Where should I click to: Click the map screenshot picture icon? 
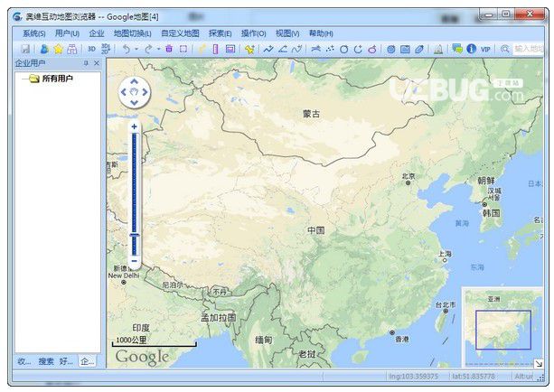[x=230, y=49]
